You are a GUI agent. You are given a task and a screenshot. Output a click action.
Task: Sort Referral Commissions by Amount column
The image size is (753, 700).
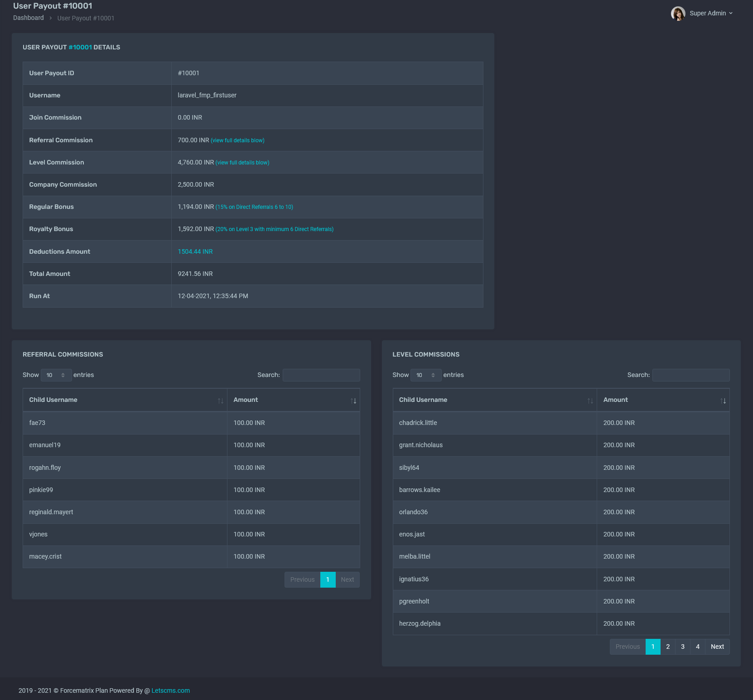click(293, 400)
